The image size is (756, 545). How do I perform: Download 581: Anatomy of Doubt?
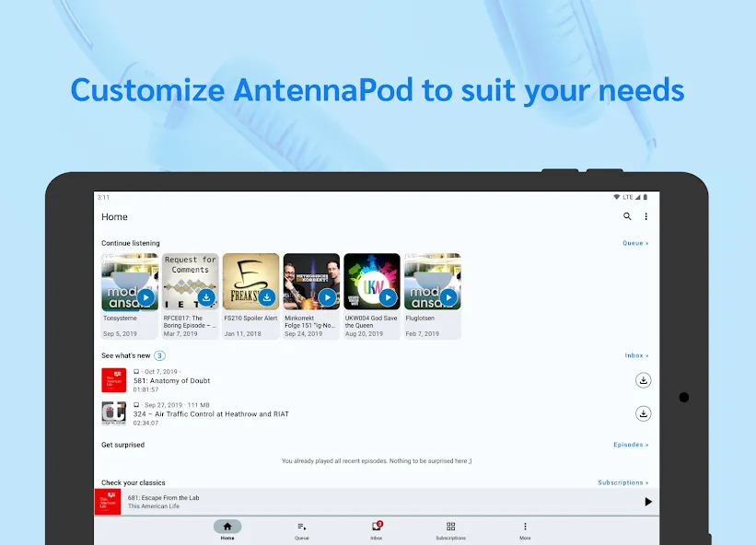[x=643, y=380]
